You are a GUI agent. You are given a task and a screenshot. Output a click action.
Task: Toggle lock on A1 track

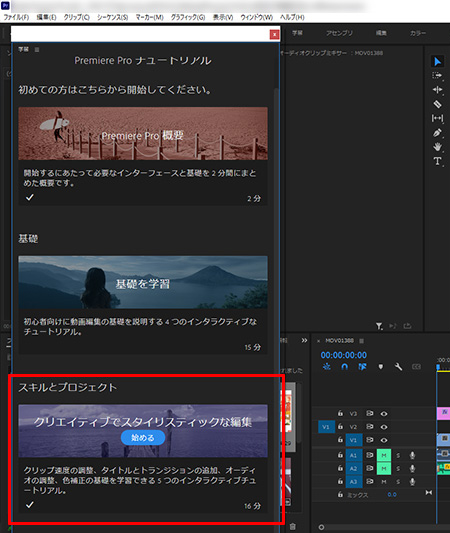(x=340, y=455)
